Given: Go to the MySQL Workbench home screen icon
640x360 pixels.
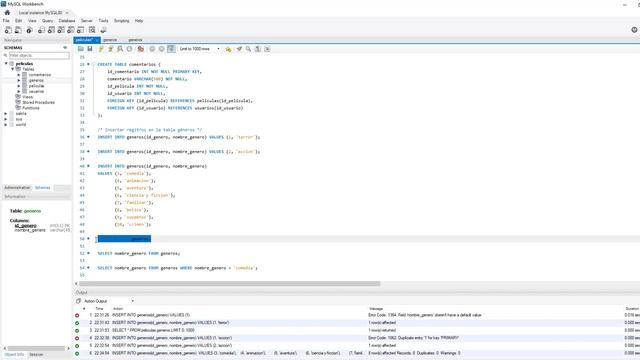Looking at the screenshot, I should pos(7,13).
